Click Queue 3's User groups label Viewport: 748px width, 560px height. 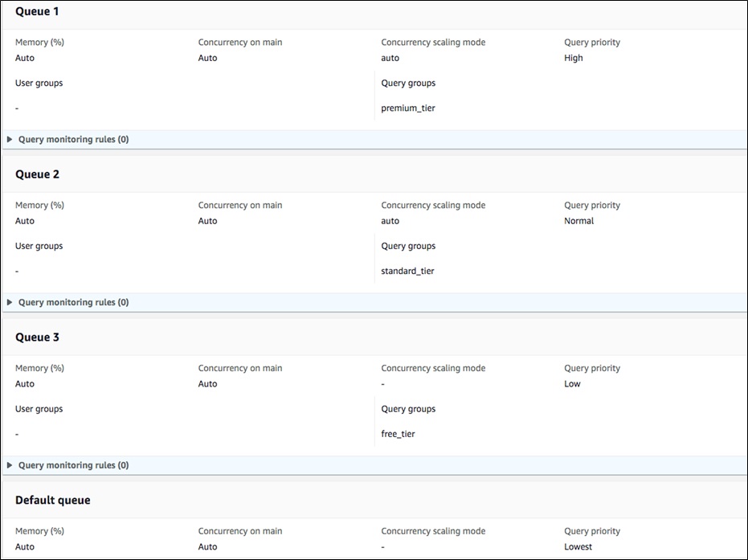pyautogui.click(x=39, y=409)
